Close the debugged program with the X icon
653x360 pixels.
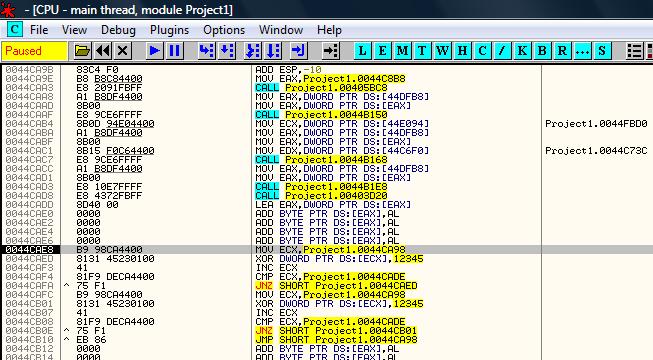[x=122, y=51]
